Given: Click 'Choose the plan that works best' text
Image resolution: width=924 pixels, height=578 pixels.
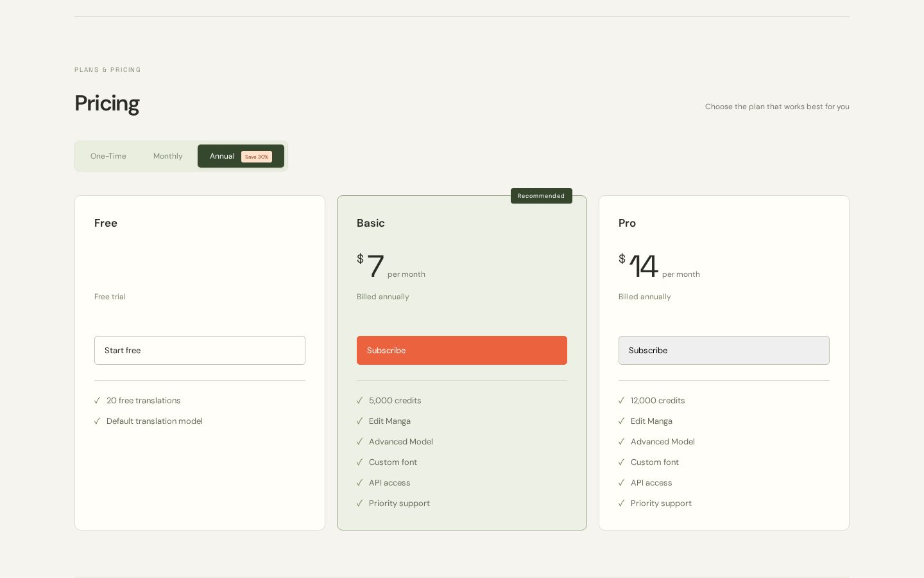Looking at the screenshot, I should click(x=777, y=107).
